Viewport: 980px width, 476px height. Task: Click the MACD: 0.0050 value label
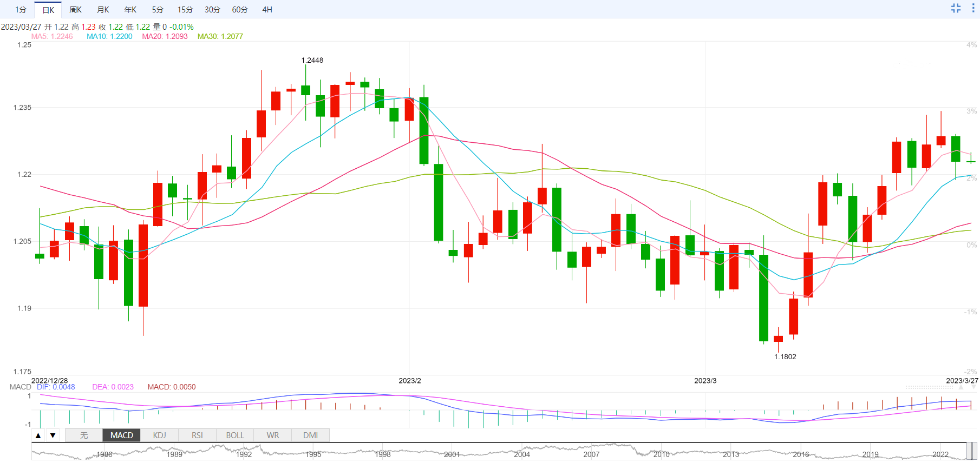click(172, 387)
